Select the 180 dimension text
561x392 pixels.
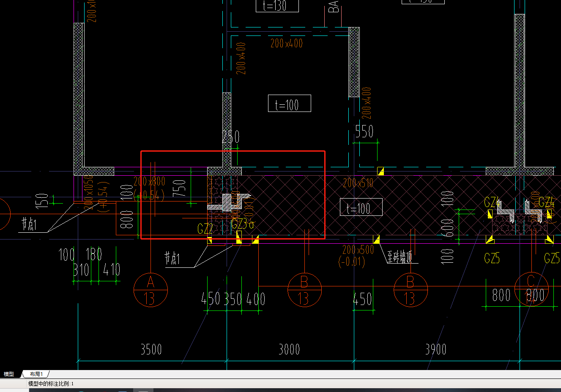click(x=94, y=254)
